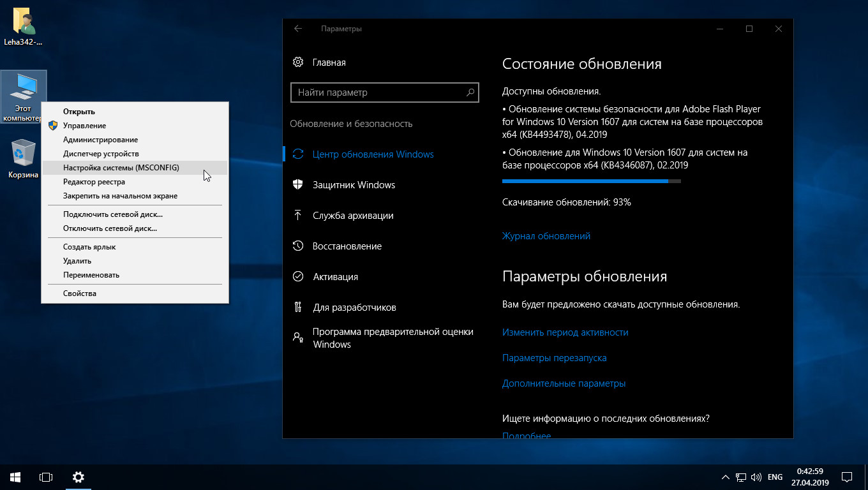Show hidden tray icons chevron
The image size is (868, 490).
[726, 477]
